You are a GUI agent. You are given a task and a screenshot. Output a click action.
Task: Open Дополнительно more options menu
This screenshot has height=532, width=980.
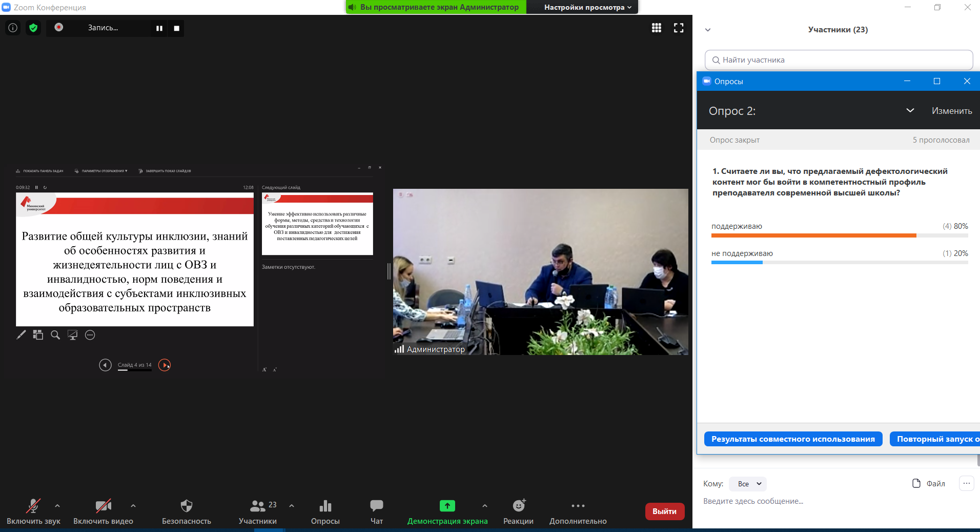(578, 511)
